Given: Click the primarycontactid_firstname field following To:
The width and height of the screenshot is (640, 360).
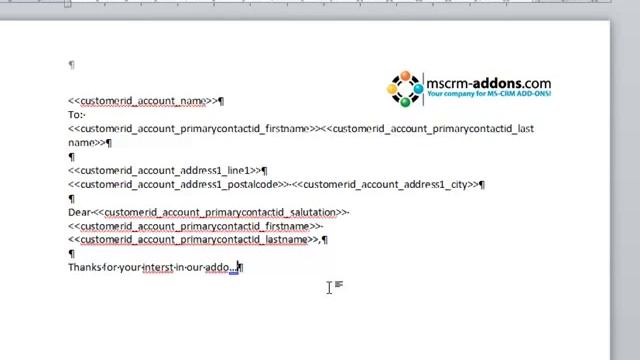Looking at the screenshot, I should point(195,129).
